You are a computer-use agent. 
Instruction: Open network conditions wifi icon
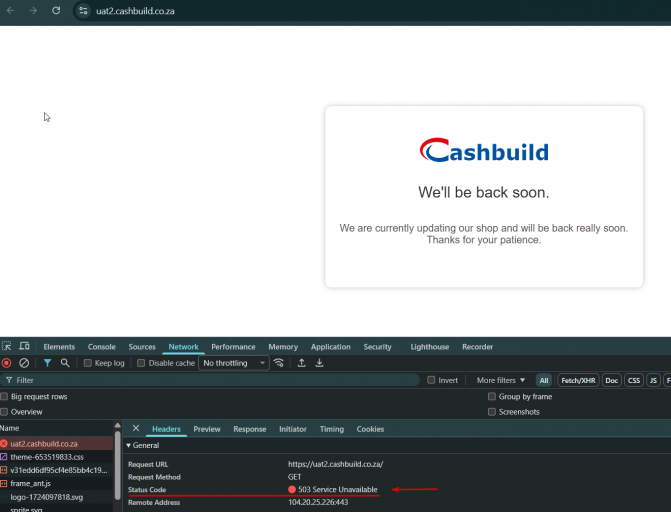point(279,363)
